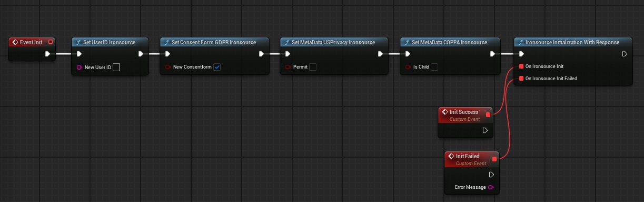This screenshot has height=202, width=644.
Task: Click the New User ID text field
Action: (116, 67)
